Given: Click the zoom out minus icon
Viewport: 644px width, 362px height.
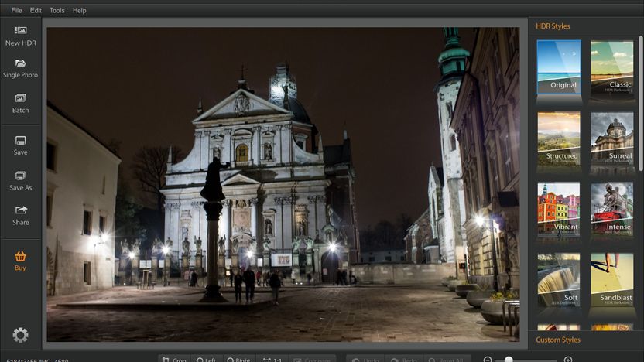Looking at the screenshot, I should [487, 360].
